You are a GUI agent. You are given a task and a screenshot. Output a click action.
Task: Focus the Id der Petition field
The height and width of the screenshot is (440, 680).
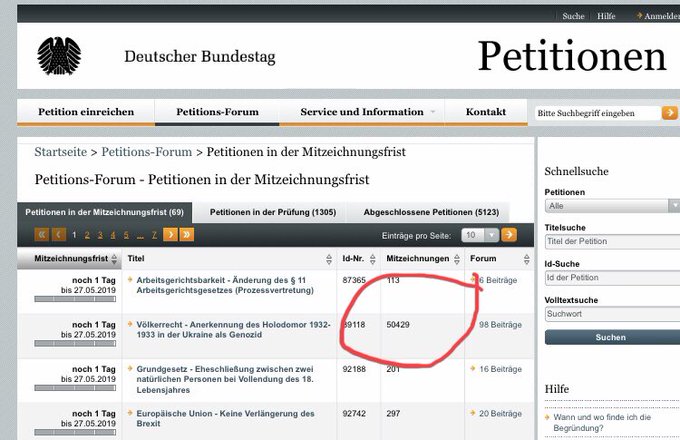coord(612,278)
